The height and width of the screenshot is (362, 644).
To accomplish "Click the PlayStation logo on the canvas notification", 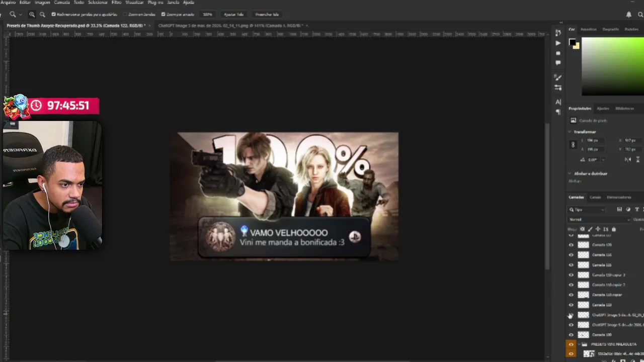I will (355, 237).
